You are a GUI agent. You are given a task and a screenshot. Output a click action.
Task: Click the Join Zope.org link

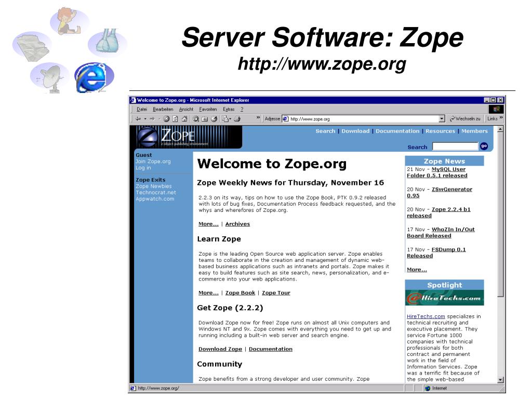(153, 162)
